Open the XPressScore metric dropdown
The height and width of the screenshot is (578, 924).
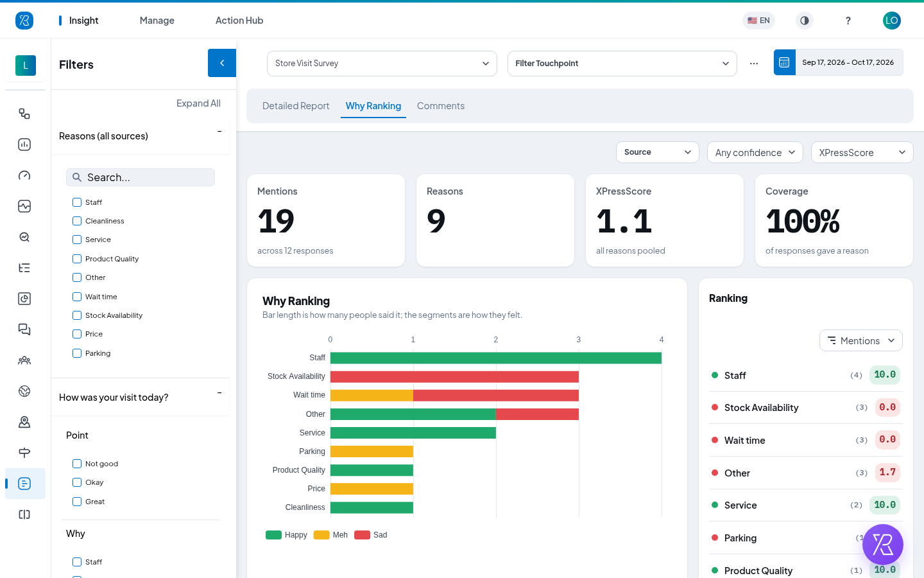point(862,152)
